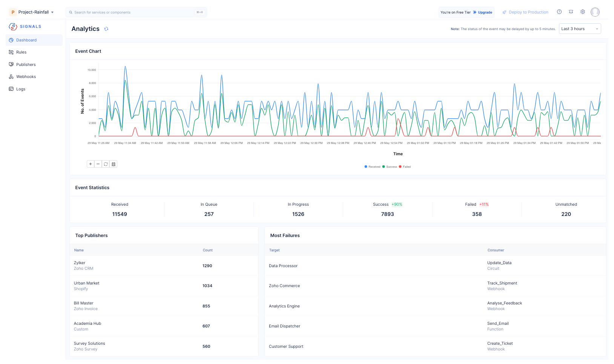This screenshot has width=614, height=364.
Task: Reset the event chart zoom
Action: [106, 164]
